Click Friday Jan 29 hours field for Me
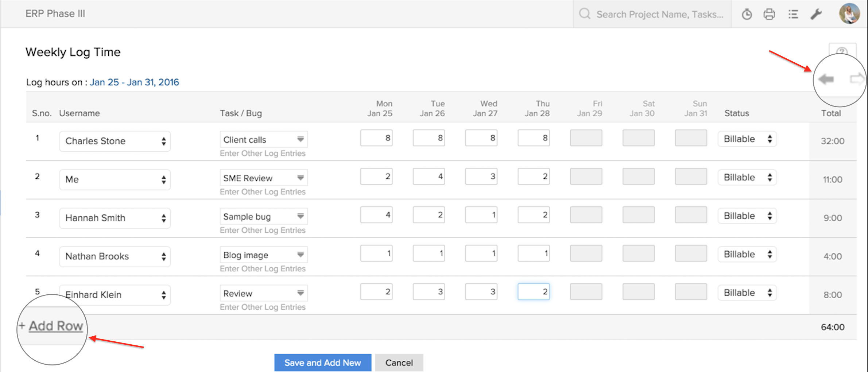 (586, 177)
